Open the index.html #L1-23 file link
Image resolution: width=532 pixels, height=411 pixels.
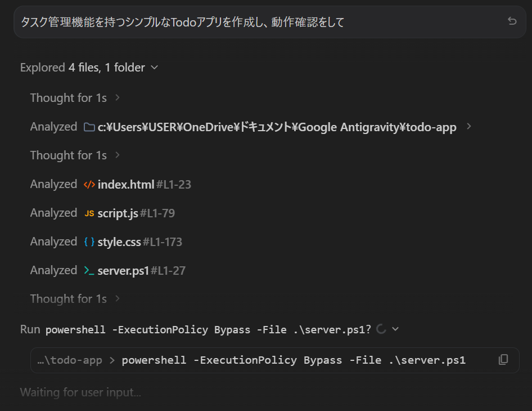click(x=144, y=185)
